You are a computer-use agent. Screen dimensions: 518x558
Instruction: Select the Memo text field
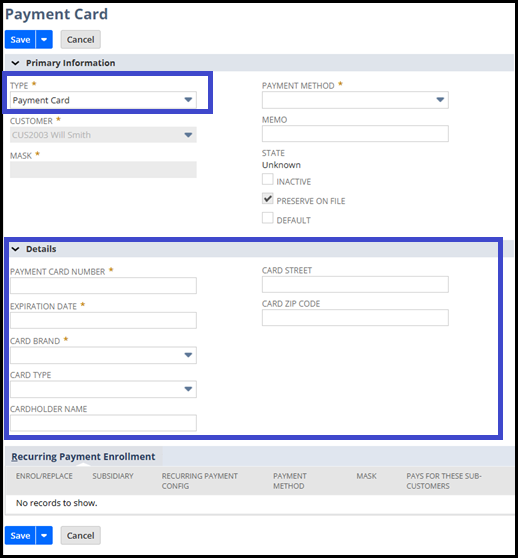click(355, 134)
